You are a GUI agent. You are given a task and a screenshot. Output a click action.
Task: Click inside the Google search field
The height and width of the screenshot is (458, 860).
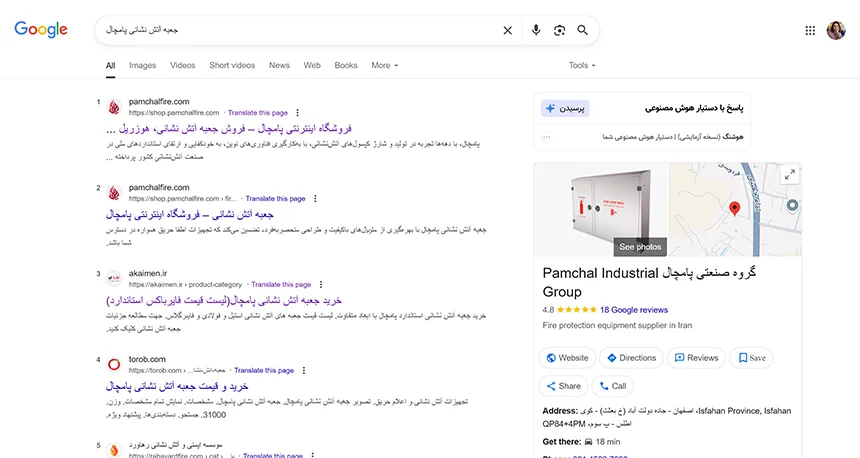tap(300, 30)
